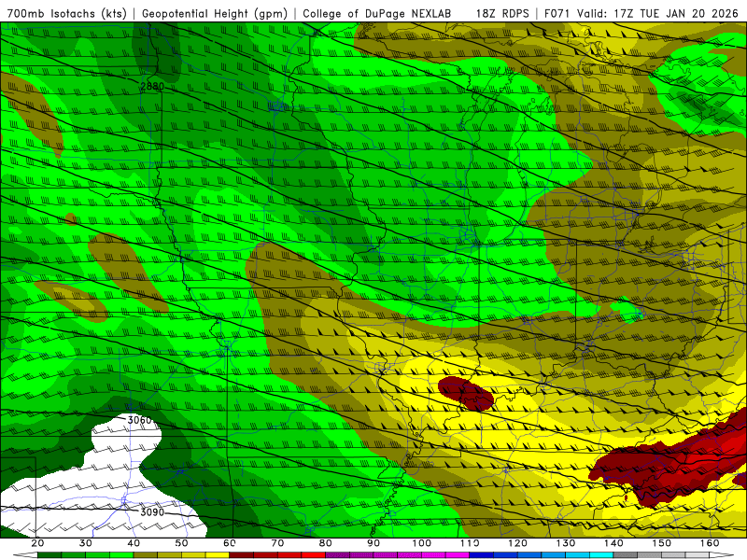Click the 3060 height contour label
Screen dimensions: 747x560
pyautogui.click(x=139, y=420)
